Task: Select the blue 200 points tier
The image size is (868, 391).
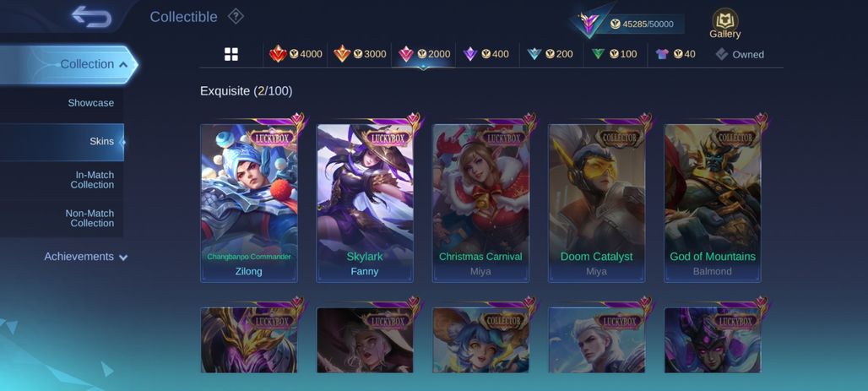Action: [550, 54]
